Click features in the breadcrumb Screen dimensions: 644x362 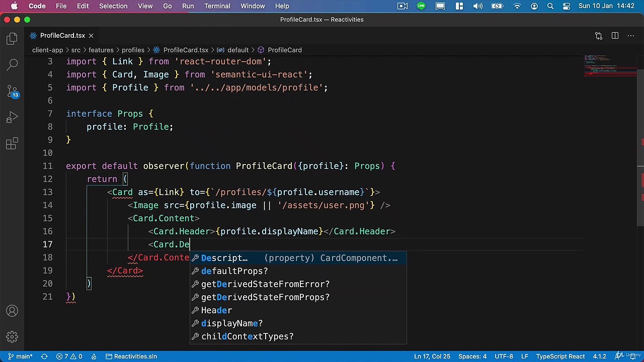101,50
